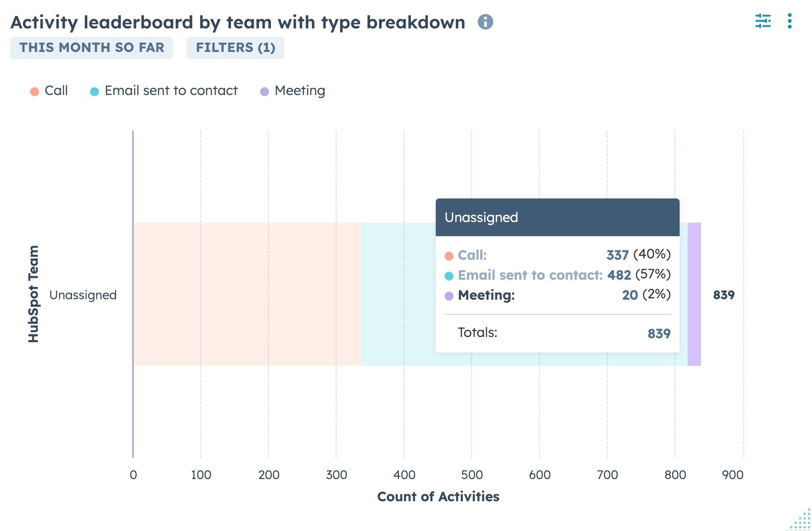Click the Activity leaderboard report title

pyautogui.click(x=238, y=22)
